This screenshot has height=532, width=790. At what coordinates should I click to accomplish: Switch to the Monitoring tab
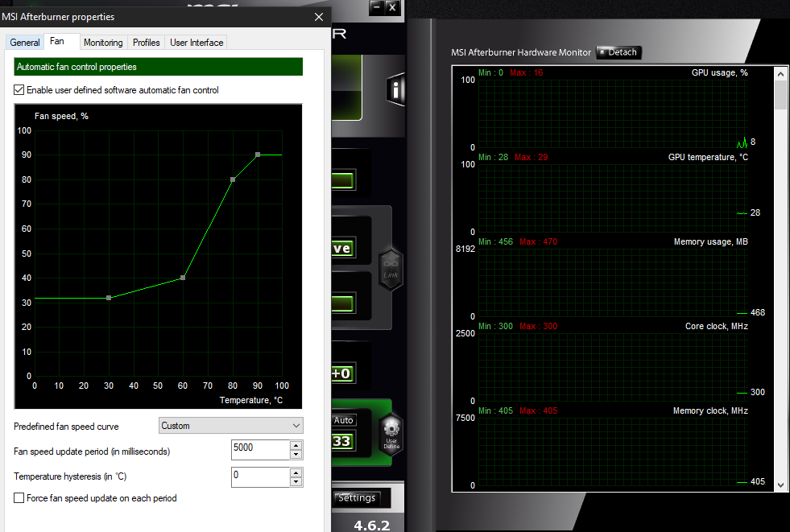103,43
